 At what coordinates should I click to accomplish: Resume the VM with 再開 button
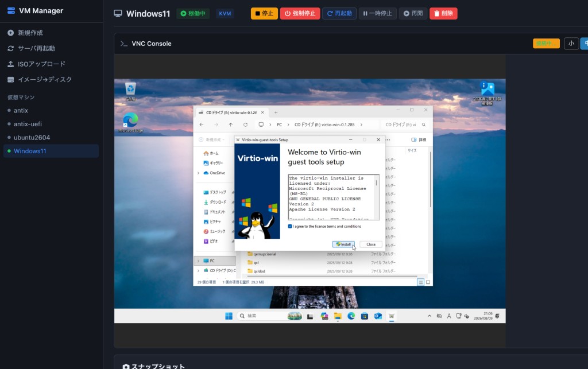[413, 14]
